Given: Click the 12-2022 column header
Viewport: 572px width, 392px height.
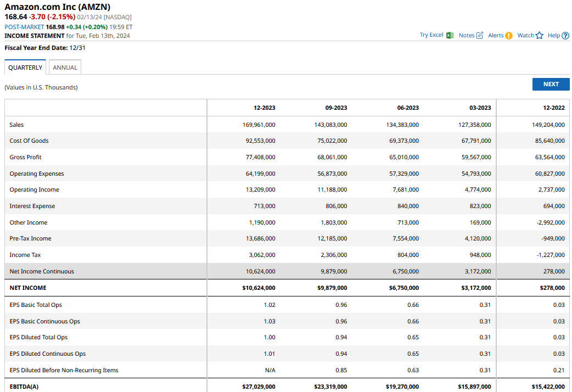Looking at the screenshot, I should [553, 108].
